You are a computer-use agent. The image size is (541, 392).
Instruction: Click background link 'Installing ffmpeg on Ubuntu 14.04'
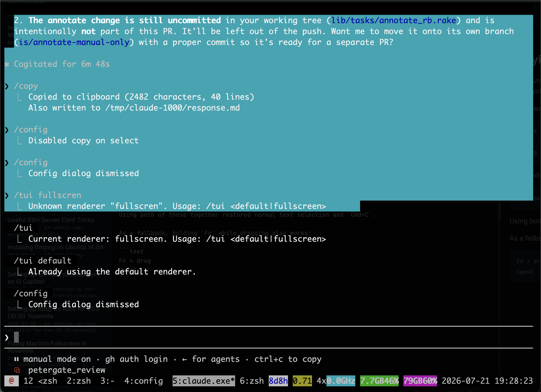point(55,247)
